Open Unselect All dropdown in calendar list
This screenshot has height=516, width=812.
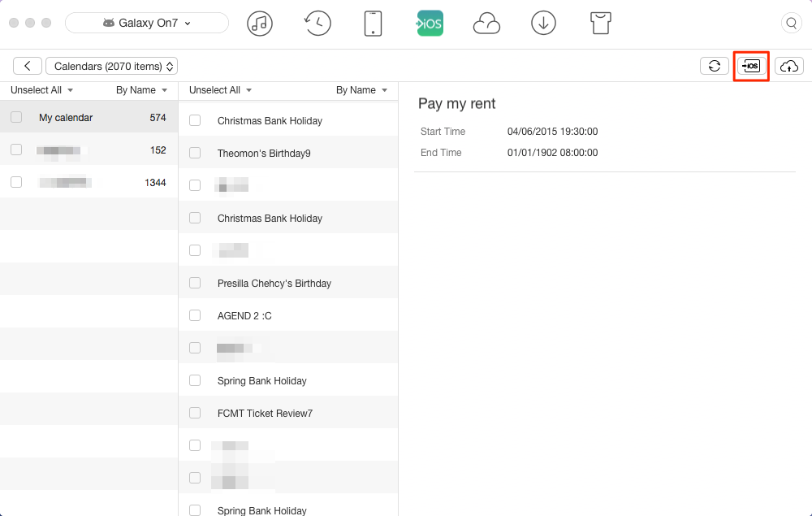[x=42, y=90]
